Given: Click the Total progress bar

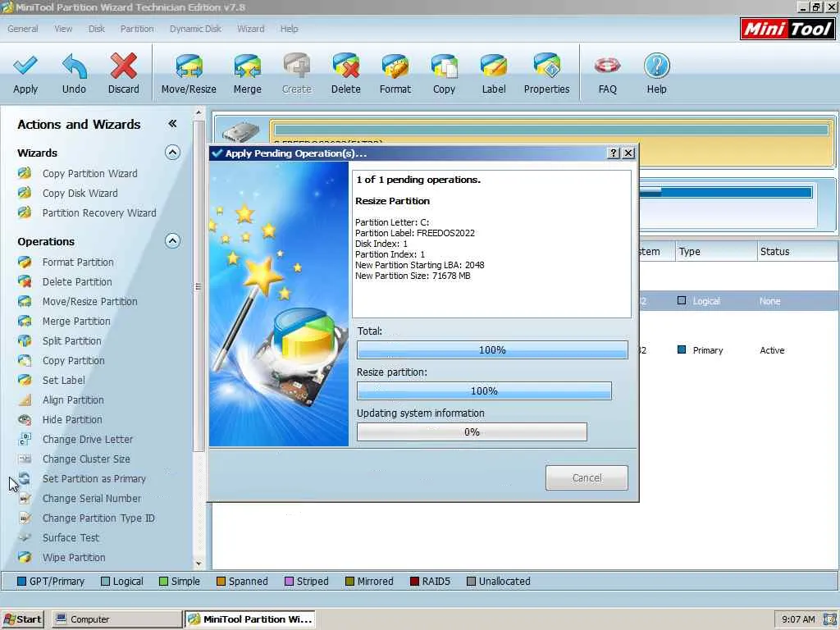Looking at the screenshot, I should pos(492,349).
